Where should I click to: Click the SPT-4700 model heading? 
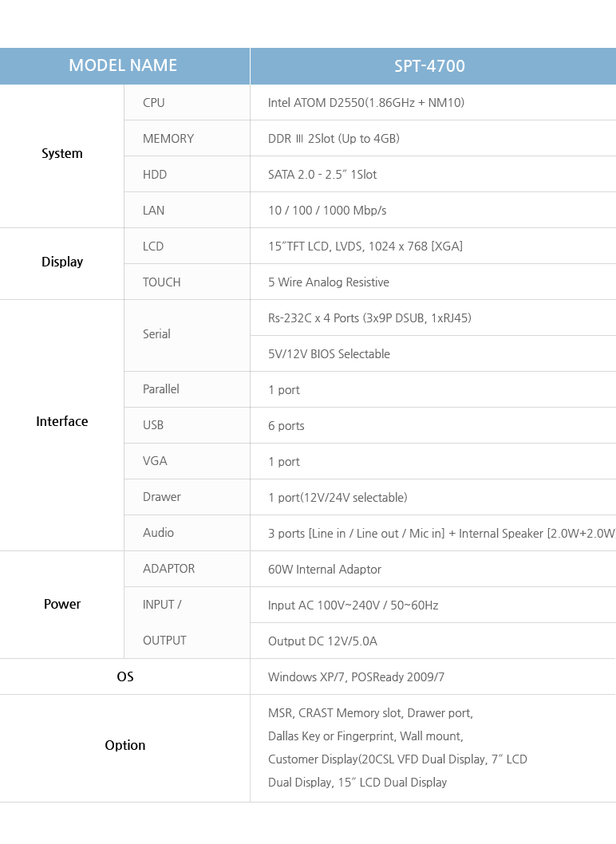pyautogui.click(x=429, y=66)
